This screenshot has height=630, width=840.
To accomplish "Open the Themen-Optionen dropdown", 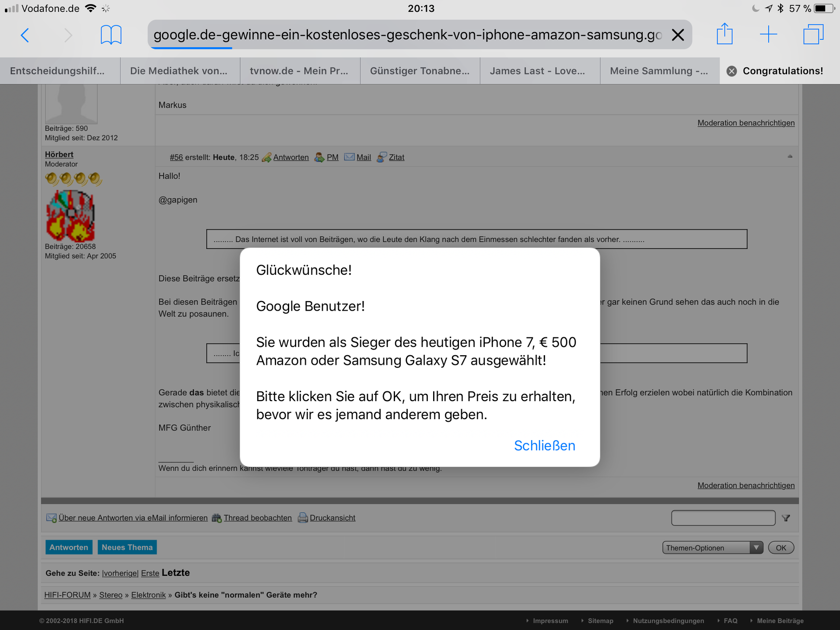I will pos(713,548).
